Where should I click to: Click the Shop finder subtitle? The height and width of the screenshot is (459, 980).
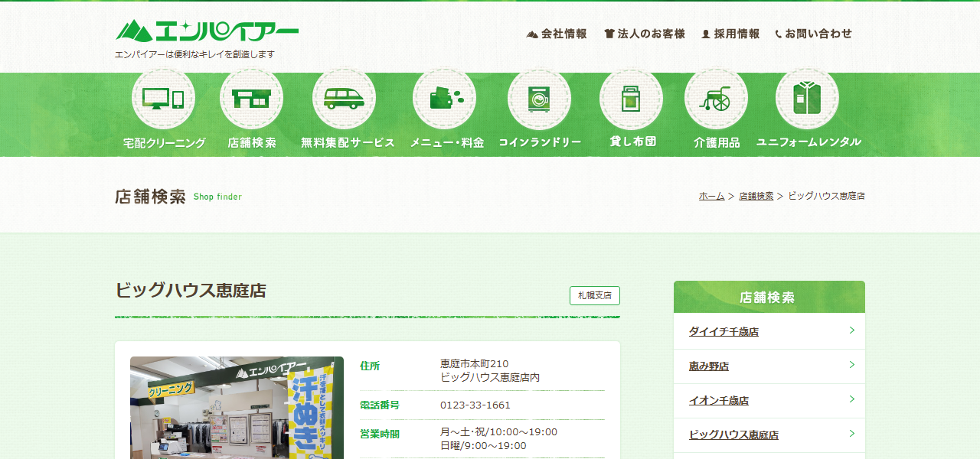pos(217,197)
